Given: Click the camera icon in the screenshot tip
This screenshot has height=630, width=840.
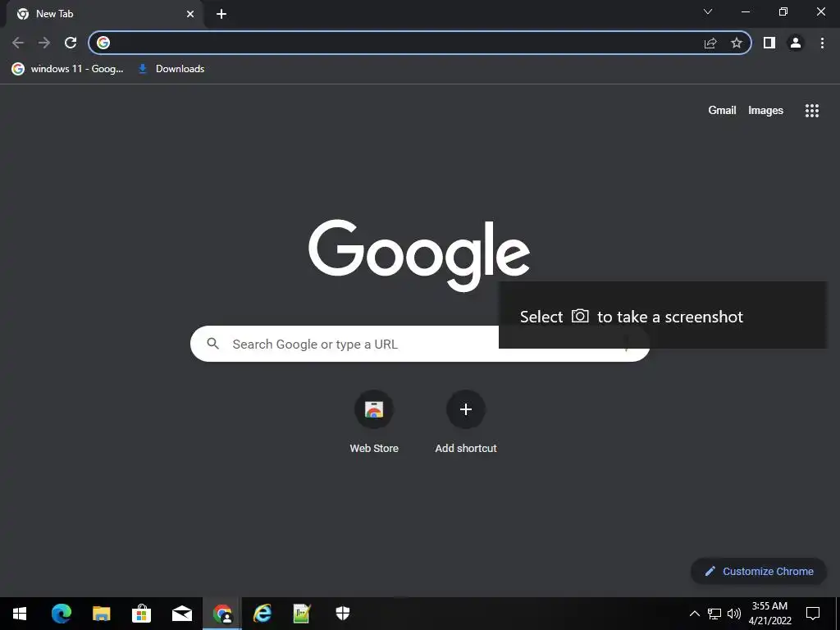Looking at the screenshot, I should (580, 316).
